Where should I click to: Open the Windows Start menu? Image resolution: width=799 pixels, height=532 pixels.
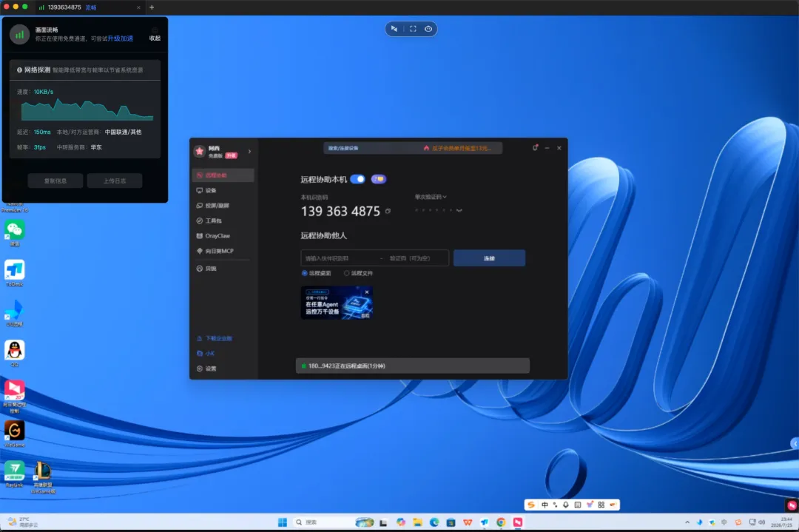[x=283, y=522]
